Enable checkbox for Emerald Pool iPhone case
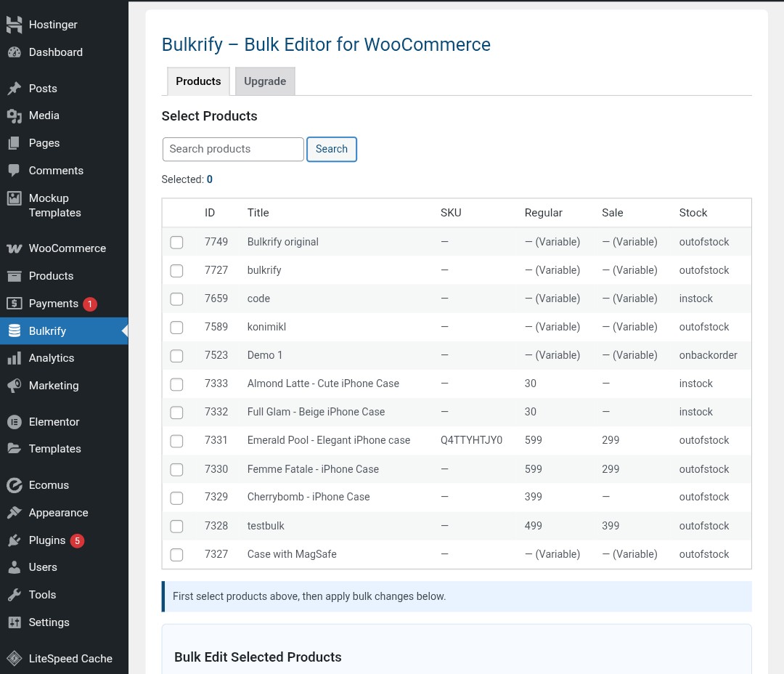The height and width of the screenshot is (674, 784). [176, 441]
